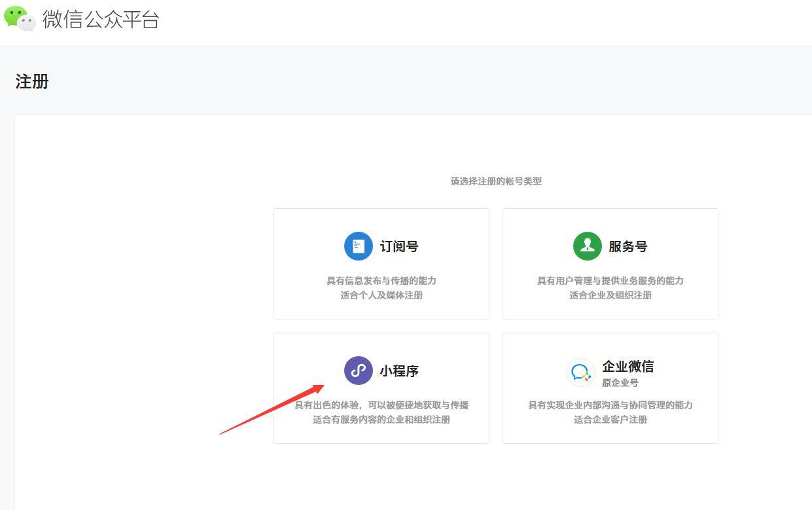Screen dimensions: 812x510
Task: Click the 微信公众平台 header title
Action: click(101, 19)
